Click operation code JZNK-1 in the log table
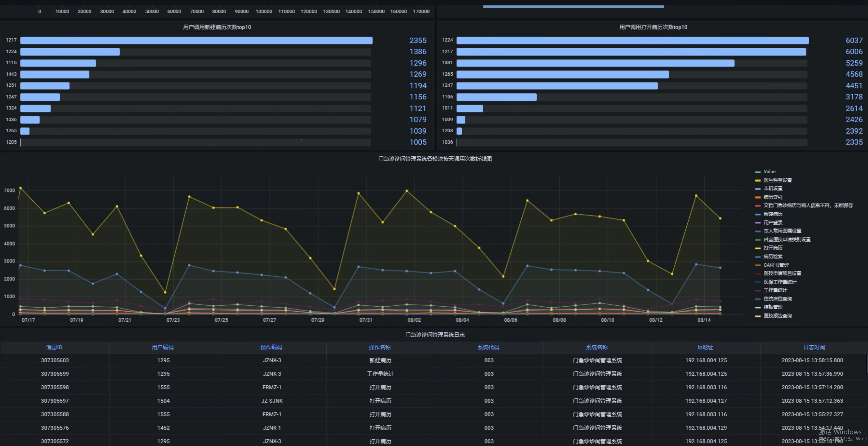 [x=272, y=428]
